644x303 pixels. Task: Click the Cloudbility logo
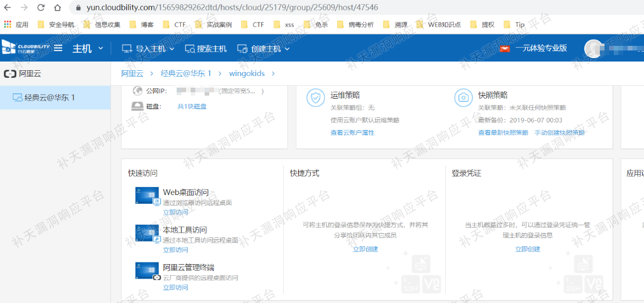point(26,48)
